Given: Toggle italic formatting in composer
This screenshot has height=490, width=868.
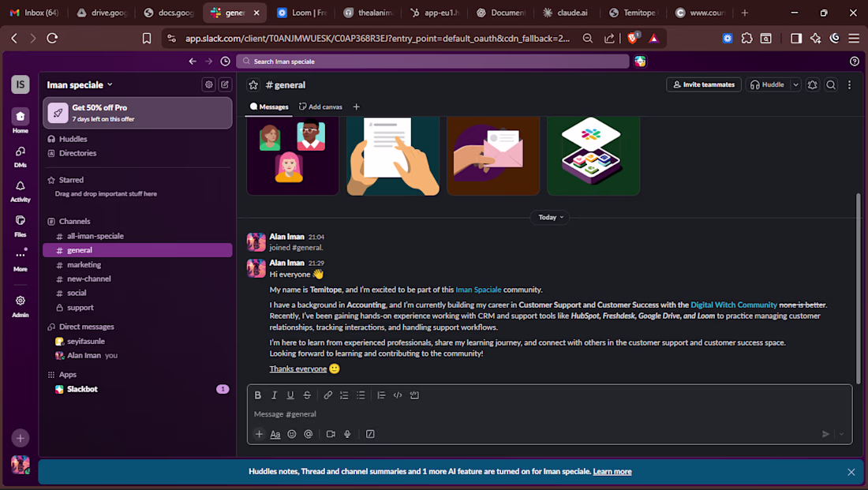Looking at the screenshot, I should pos(274,395).
